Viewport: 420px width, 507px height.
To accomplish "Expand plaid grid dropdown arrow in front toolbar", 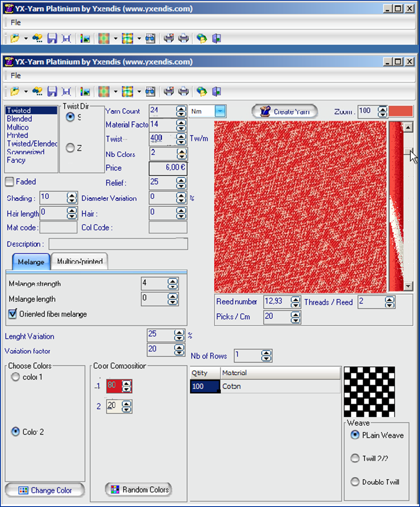I will 139,91.
